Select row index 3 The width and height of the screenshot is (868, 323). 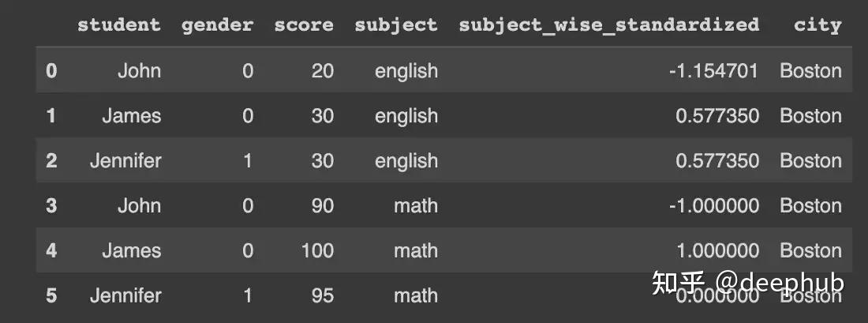coord(51,206)
